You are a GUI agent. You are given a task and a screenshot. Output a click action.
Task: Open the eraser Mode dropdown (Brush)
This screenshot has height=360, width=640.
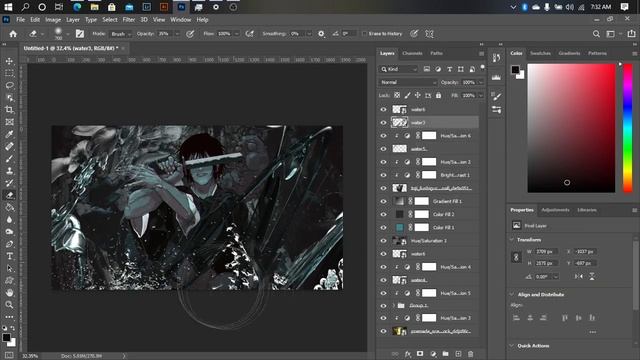point(121,34)
